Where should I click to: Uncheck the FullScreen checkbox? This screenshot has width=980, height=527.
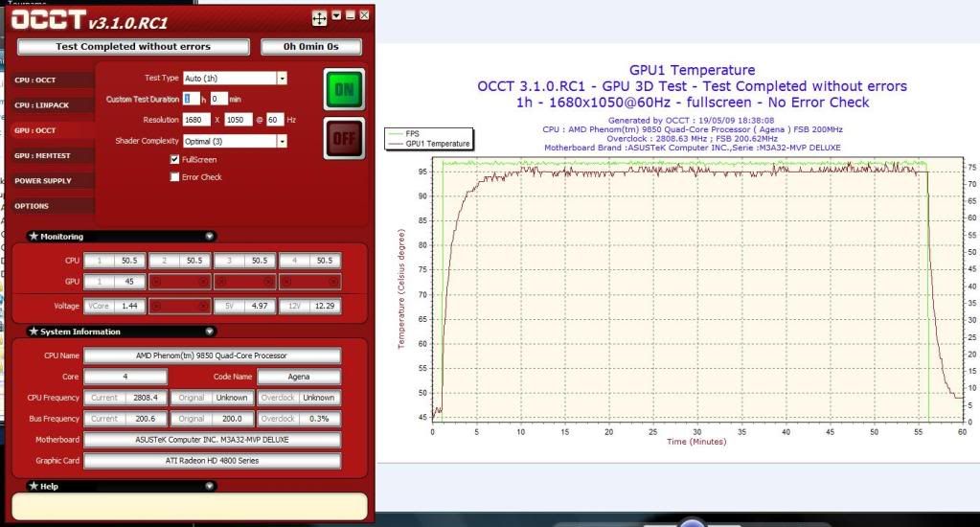coord(174,159)
